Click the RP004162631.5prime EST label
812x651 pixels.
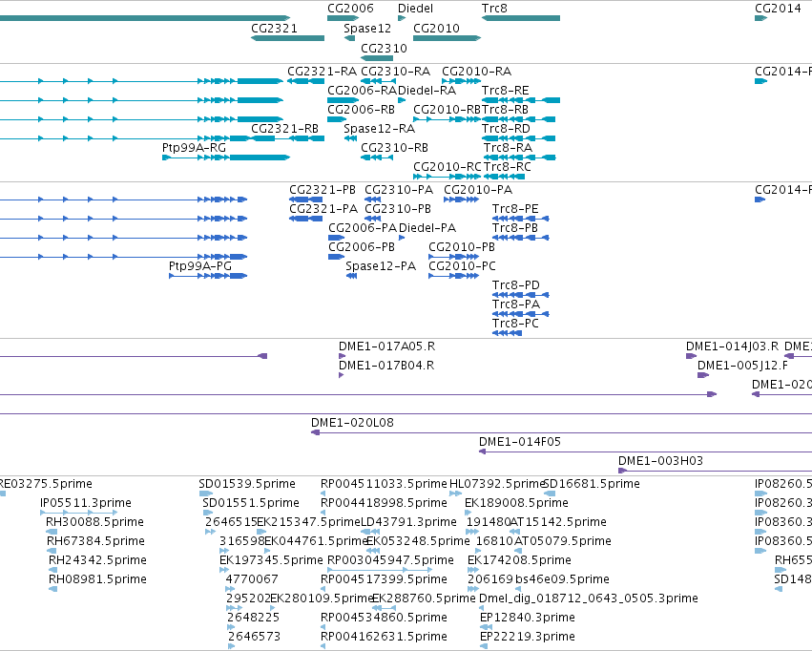(x=384, y=637)
